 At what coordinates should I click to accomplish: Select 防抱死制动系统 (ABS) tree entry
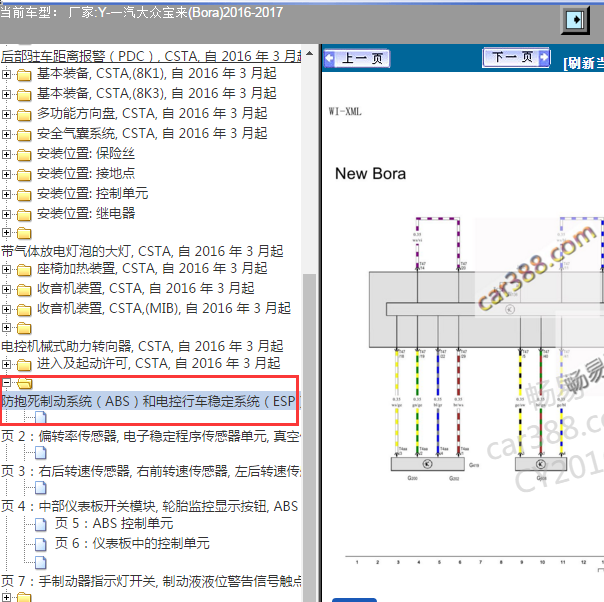pos(148,401)
